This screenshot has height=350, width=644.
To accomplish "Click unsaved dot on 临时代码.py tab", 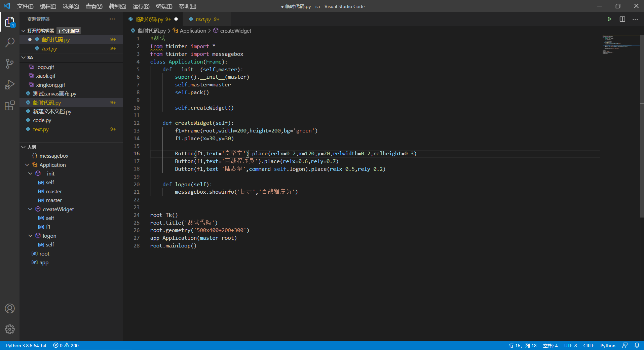I will (x=176, y=19).
